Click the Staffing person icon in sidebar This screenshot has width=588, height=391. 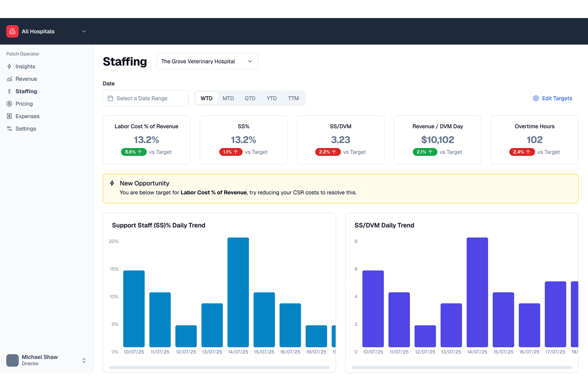[9, 91]
